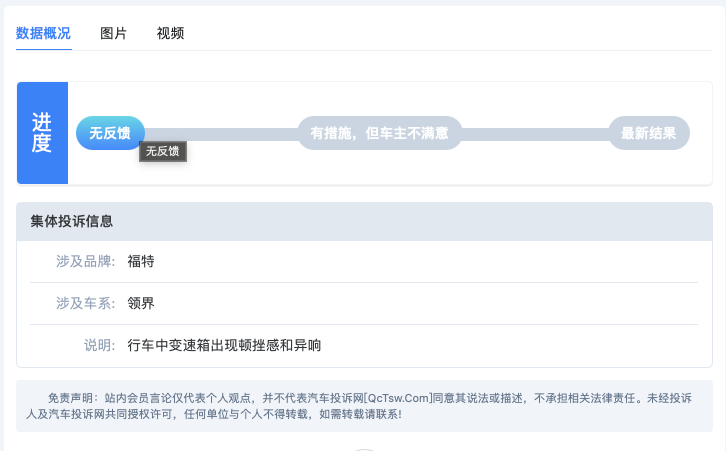Screen dimensions: 726x451
Task: Click progress bar between 无反馈 and 有措施
Action: click(221, 134)
